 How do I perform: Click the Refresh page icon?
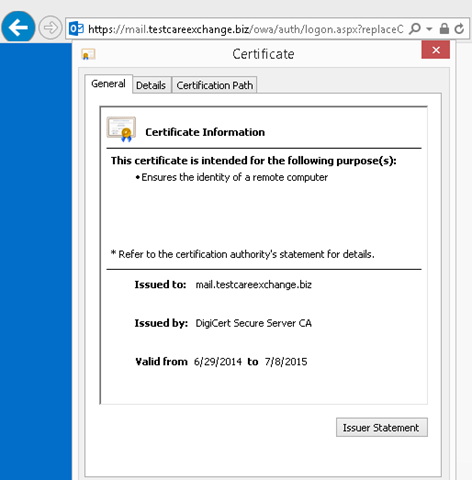tap(459, 29)
